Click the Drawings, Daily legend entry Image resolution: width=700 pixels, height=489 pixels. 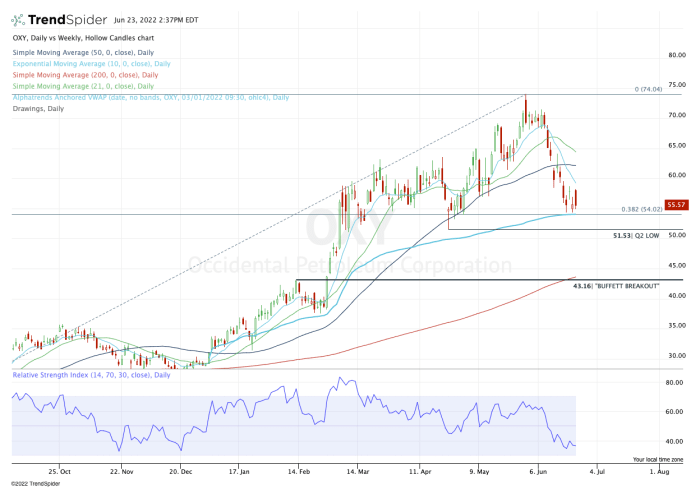pos(38,109)
